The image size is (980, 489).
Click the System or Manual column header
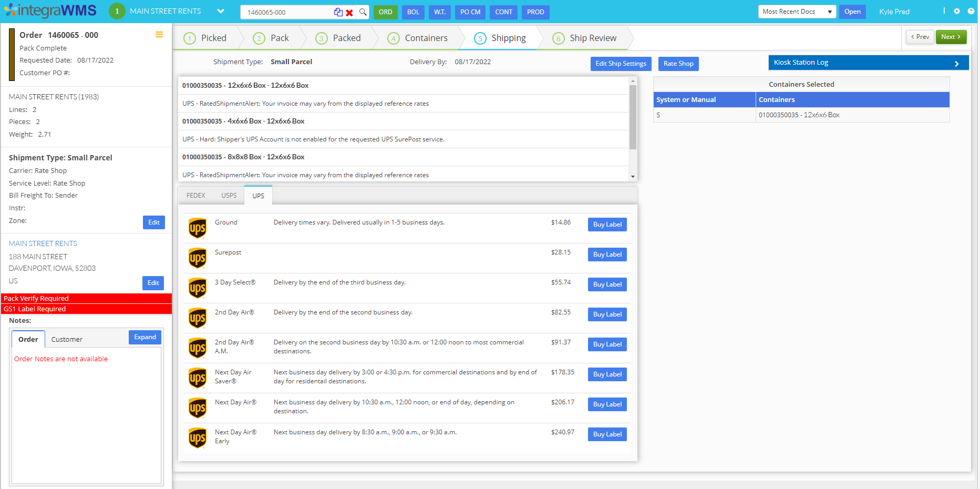click(x=704, y=99)
